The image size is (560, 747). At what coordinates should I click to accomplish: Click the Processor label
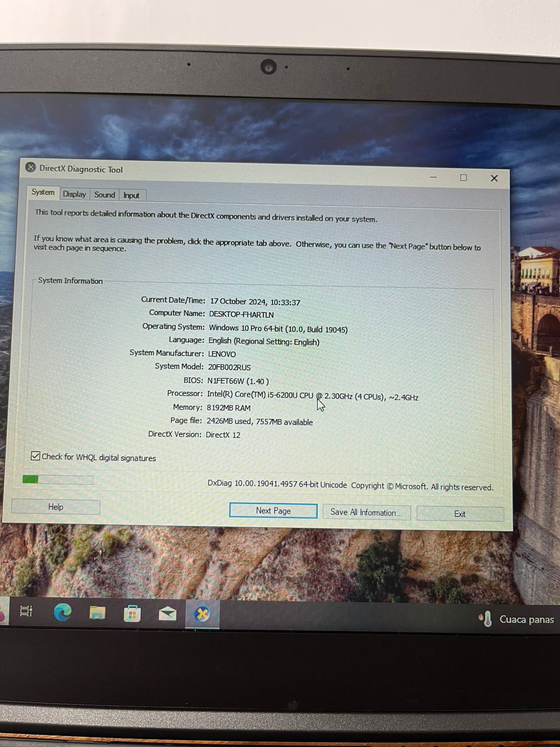[185, 393]
